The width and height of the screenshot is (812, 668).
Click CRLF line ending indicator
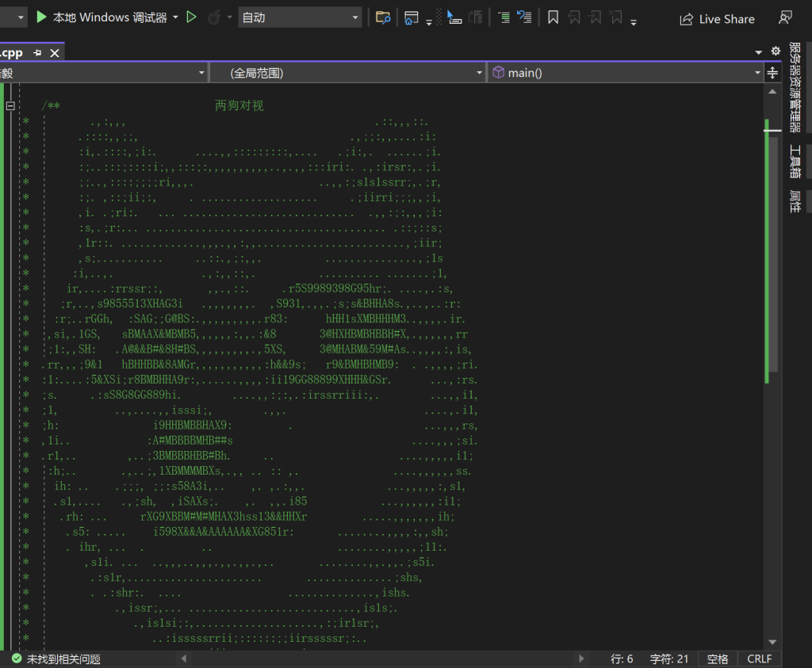coord(759,659)
